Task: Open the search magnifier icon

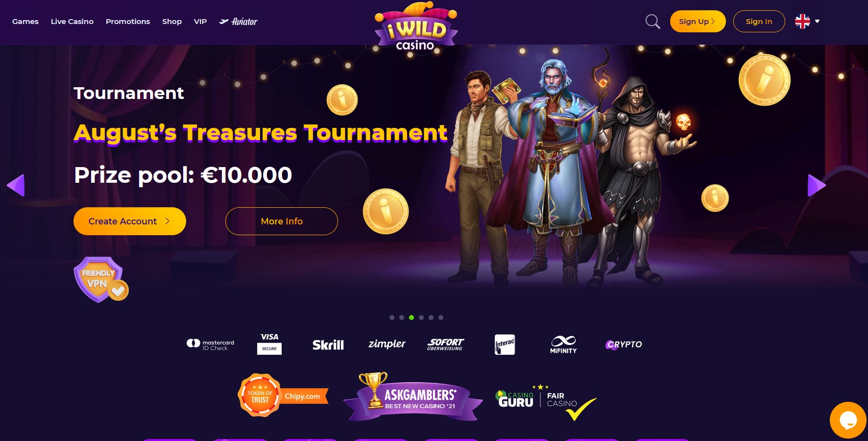Action: pos(652,22)
